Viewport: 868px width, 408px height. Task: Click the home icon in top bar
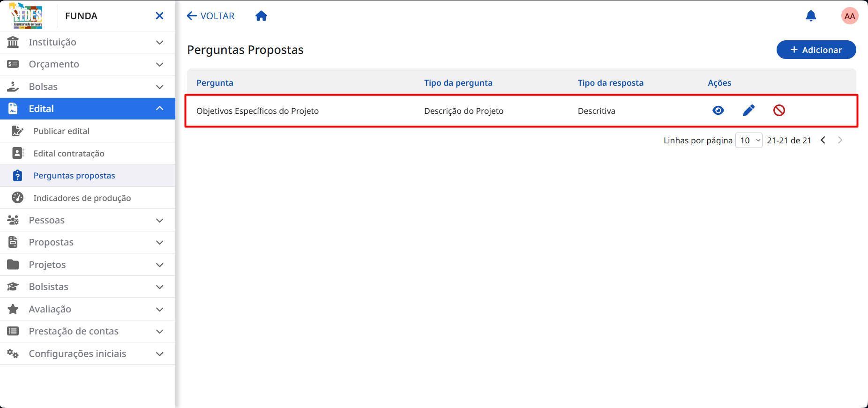pyautogui.click(x=261, y=16)
